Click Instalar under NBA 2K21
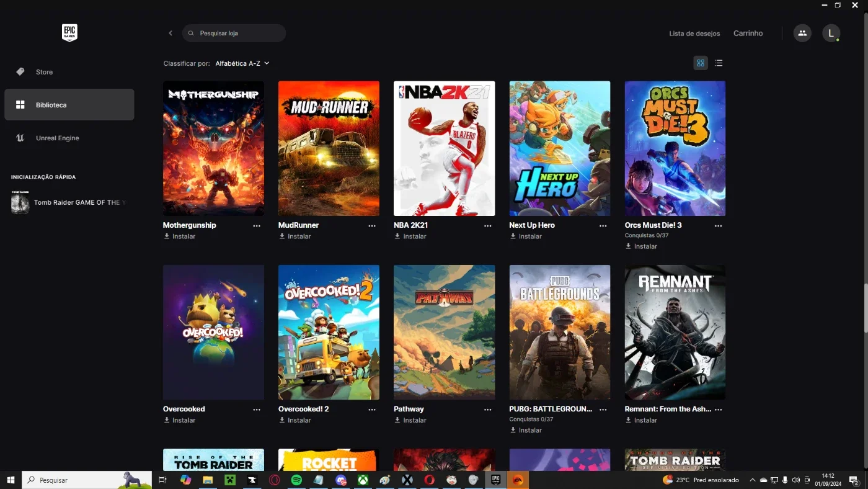This screenshot has width=868, height=489. [410, 236]
